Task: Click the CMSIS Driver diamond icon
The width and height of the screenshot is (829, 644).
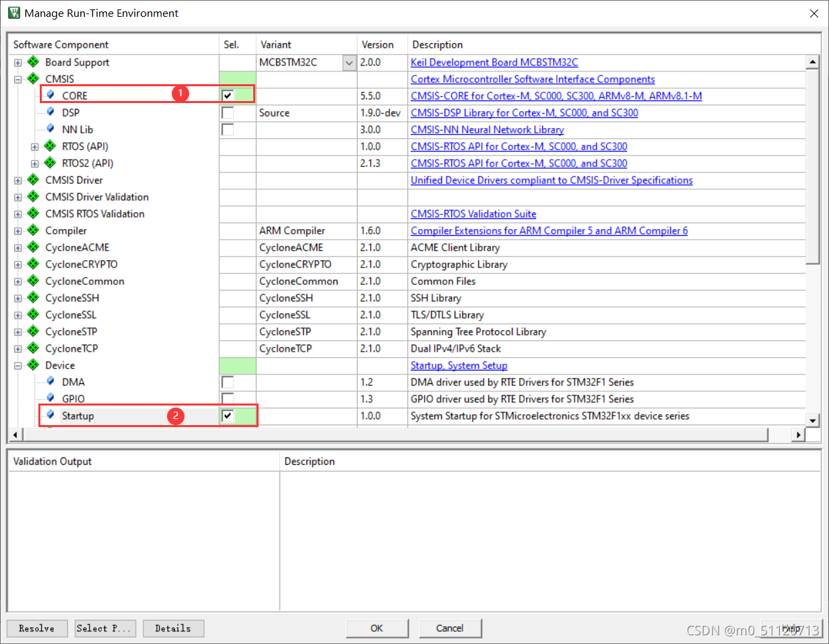Action: [x=33, y=180]
